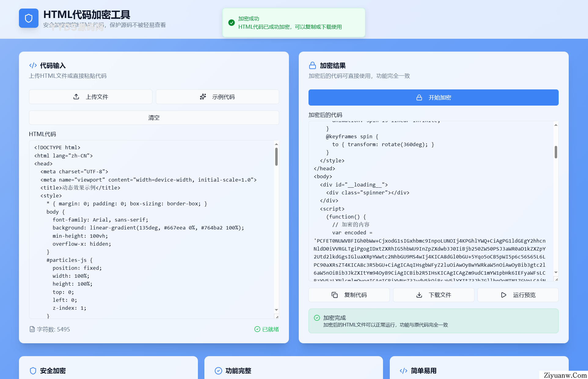Image resolution: width=588 pixels, height=379 pixels.
Task: Download the result with 下载文件 button
Action: [x=433, y=295]
